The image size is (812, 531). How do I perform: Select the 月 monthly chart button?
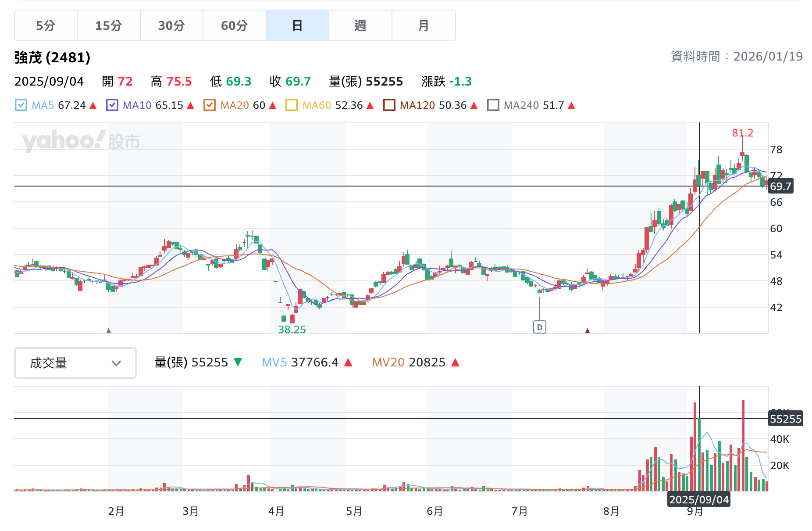423,26
